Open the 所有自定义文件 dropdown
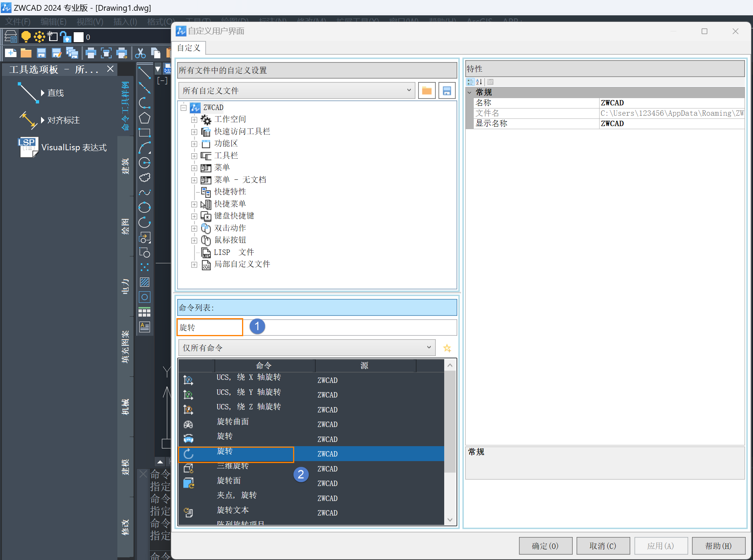The height and width of the screenshot is (560, 753). click(297, 91)
